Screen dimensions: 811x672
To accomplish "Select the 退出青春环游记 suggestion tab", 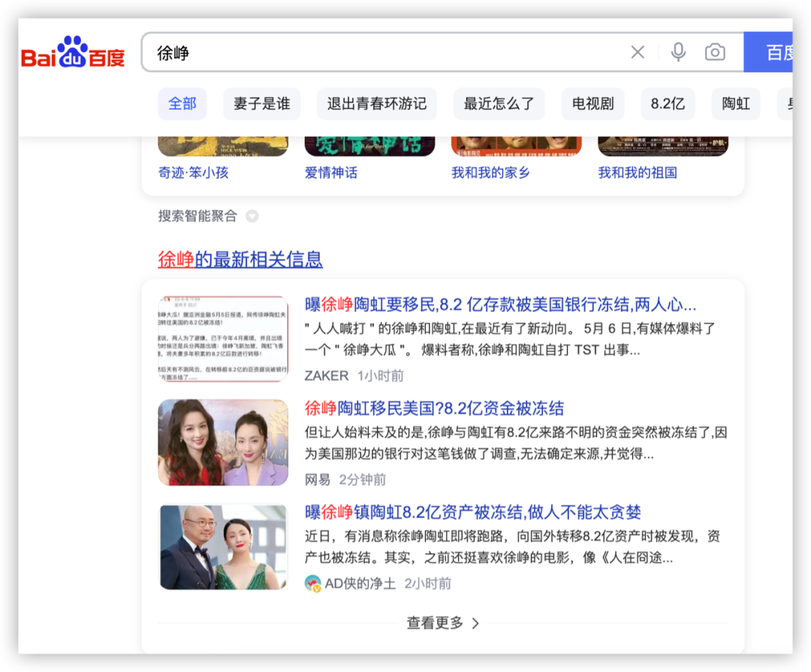I will [x=376, y=104].
